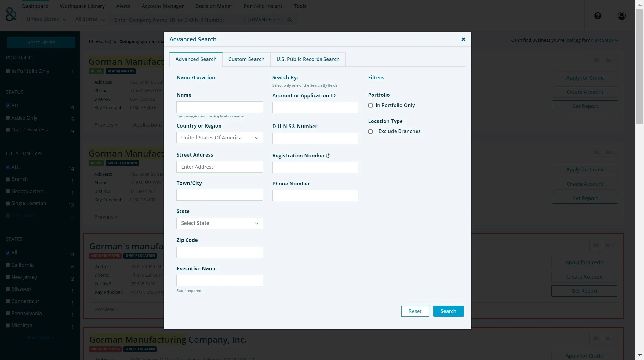Toggle the California state filter in sidebar
644x360 pixels.
(x=8, y=265)
